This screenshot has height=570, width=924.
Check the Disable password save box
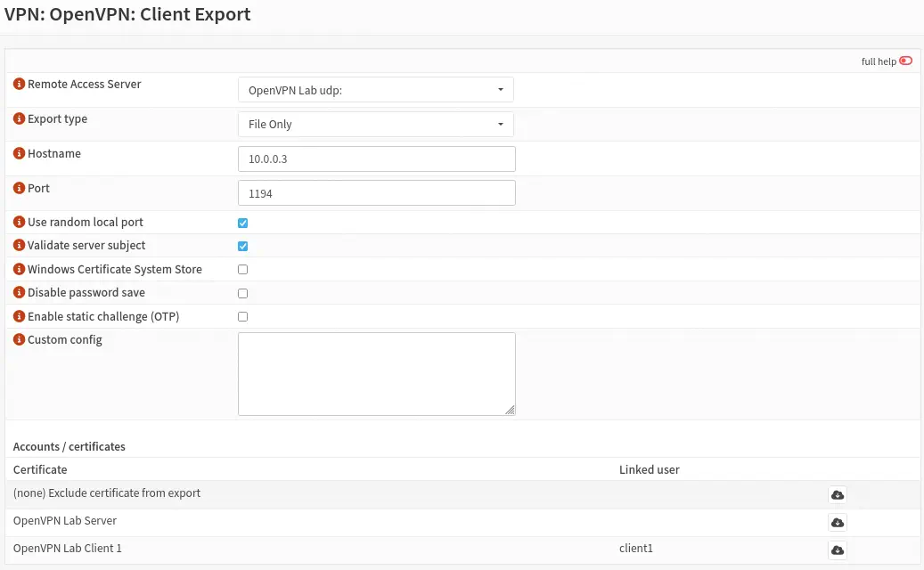coord(242,293)
